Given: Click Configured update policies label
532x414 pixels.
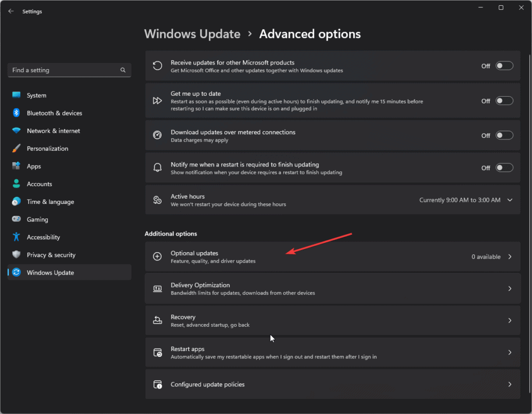Looking at the screenshot, I should (x=208, y=384).
